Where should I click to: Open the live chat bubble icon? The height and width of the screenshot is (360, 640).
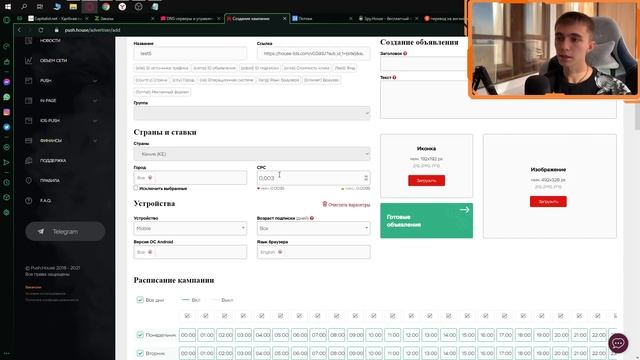[618, 343]
